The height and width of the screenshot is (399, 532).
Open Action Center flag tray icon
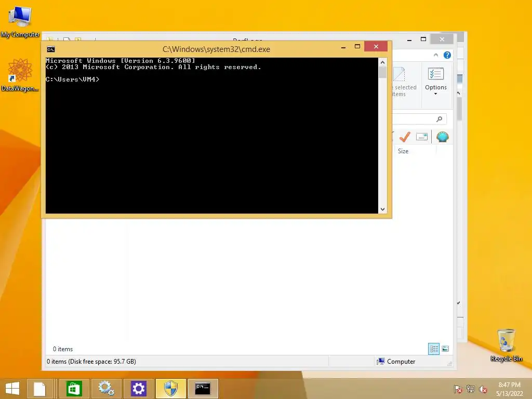point(458,389)
